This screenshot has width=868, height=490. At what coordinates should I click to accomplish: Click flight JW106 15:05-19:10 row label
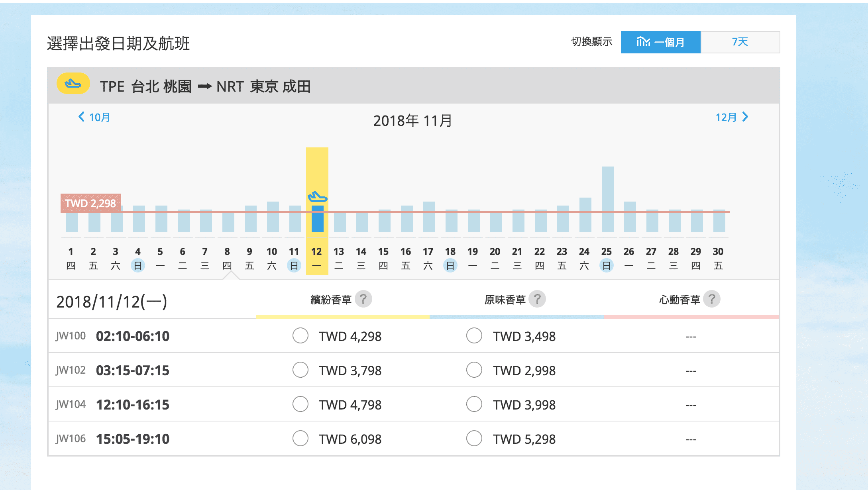point(113,439)
